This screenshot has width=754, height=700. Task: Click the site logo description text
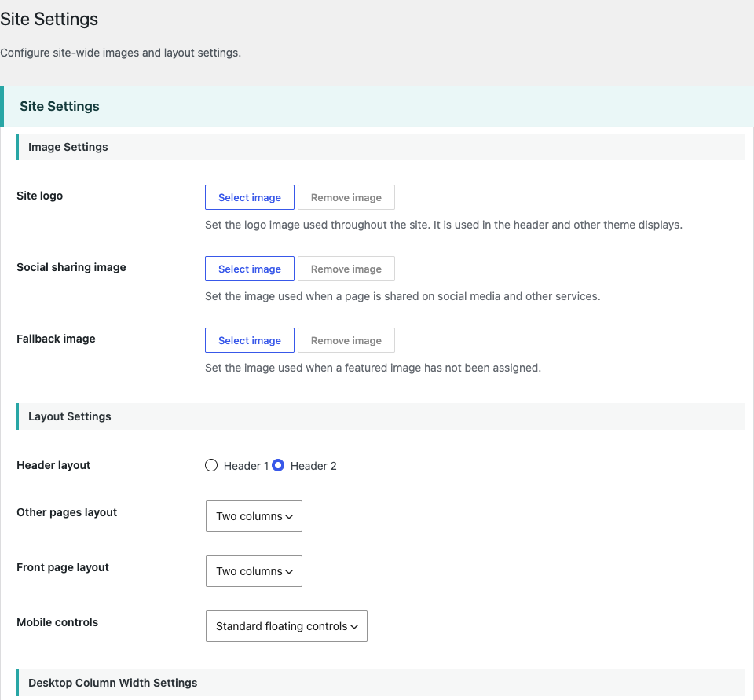444,225
